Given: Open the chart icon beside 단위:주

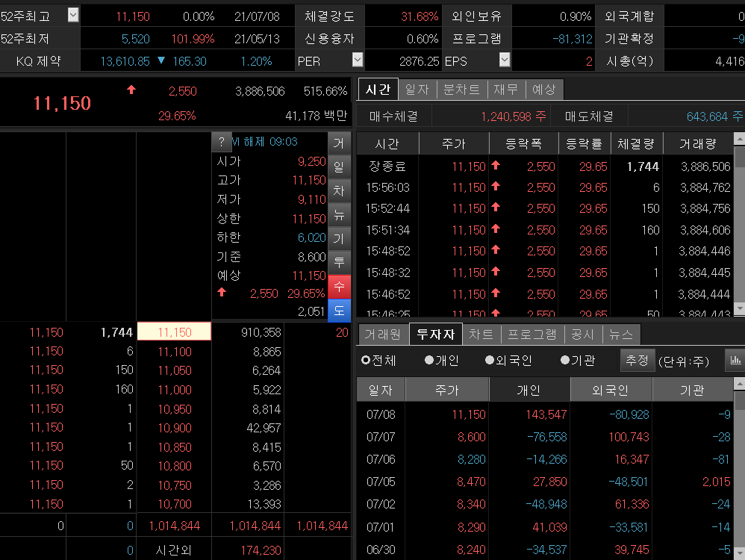Looking at the screenshot, I should 735,361.
